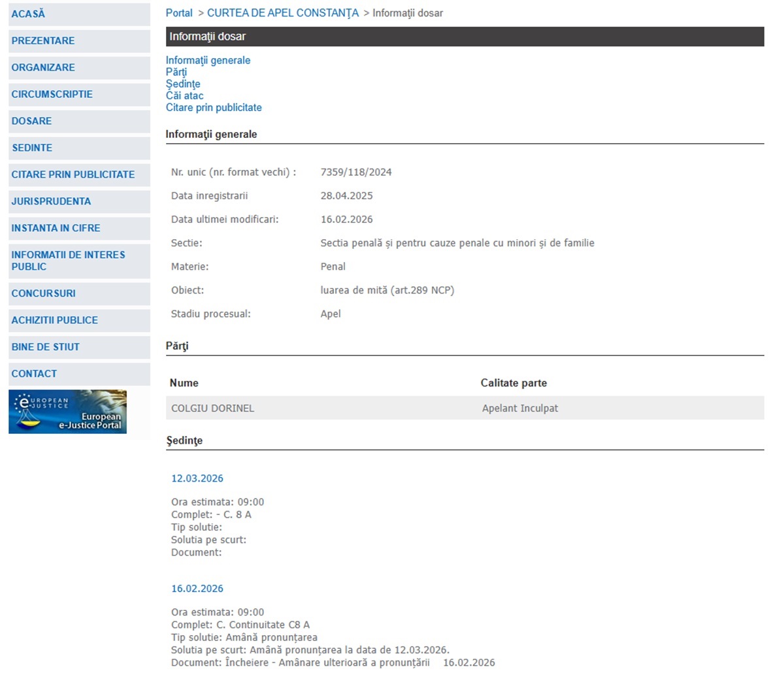Follow the Citare prin publicitate anchor link
The width and height of the screenshot is (784, 677).
point(214,107)
